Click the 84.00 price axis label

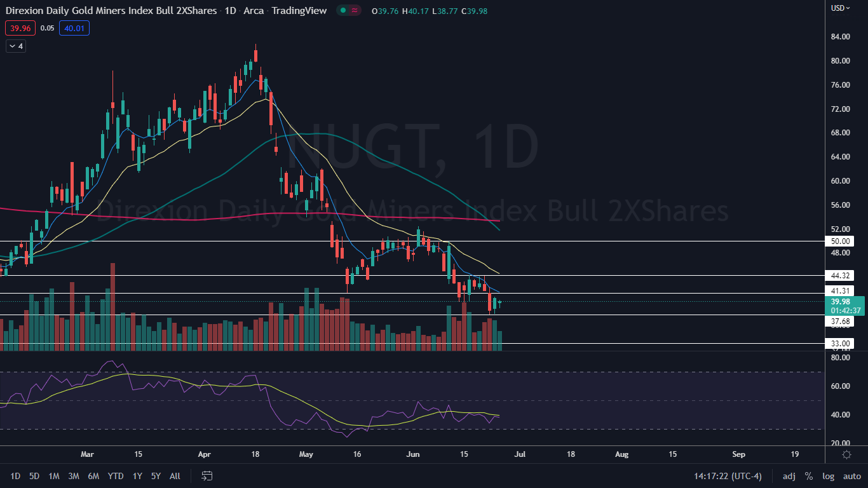(x=841, y=37)
